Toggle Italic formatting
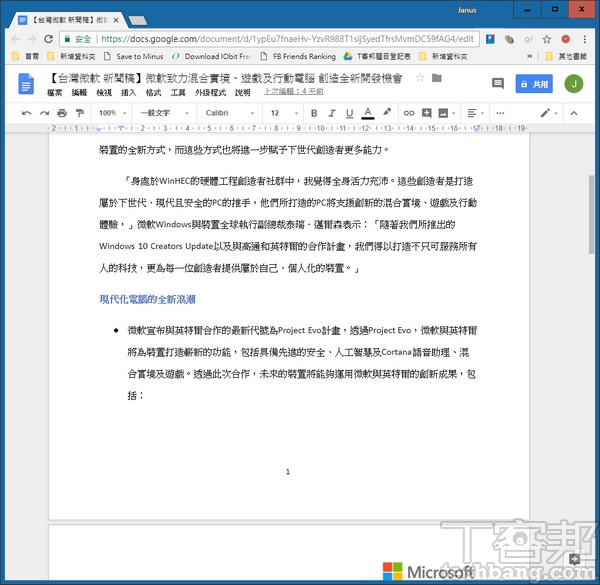600x585 pixels. coord(332,113)
